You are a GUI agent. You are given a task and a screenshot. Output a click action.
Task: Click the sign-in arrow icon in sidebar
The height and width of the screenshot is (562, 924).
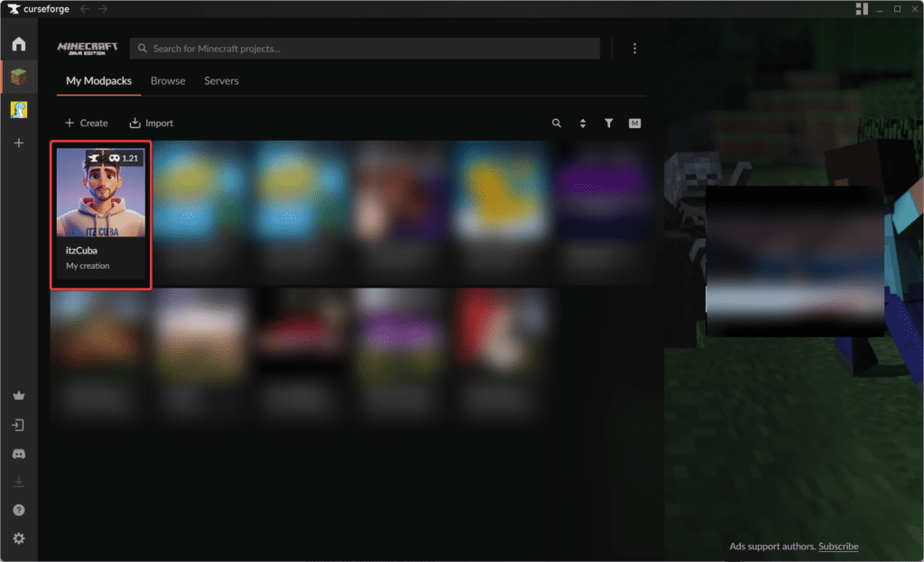18,425
